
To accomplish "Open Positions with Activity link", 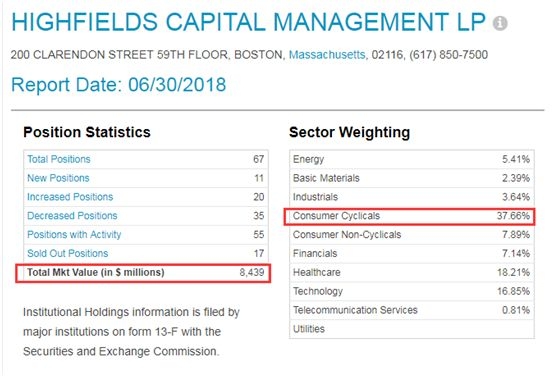I will [74, 235].
